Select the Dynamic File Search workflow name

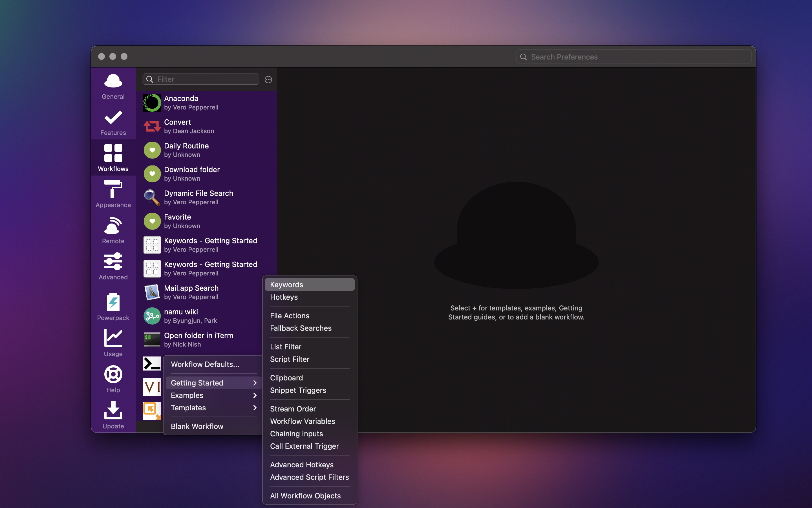[199, 193]
